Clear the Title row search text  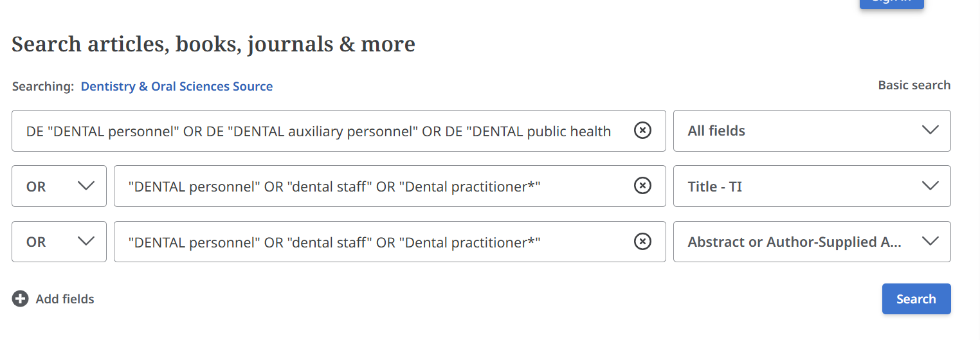click(x=642, y=186)
